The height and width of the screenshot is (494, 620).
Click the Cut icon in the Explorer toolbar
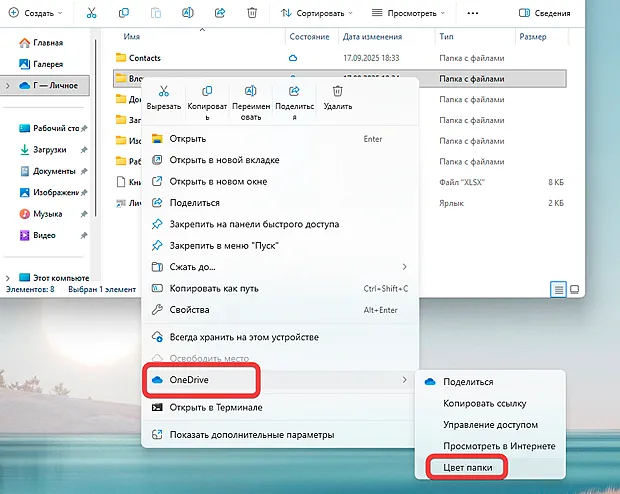coord(91,13)
